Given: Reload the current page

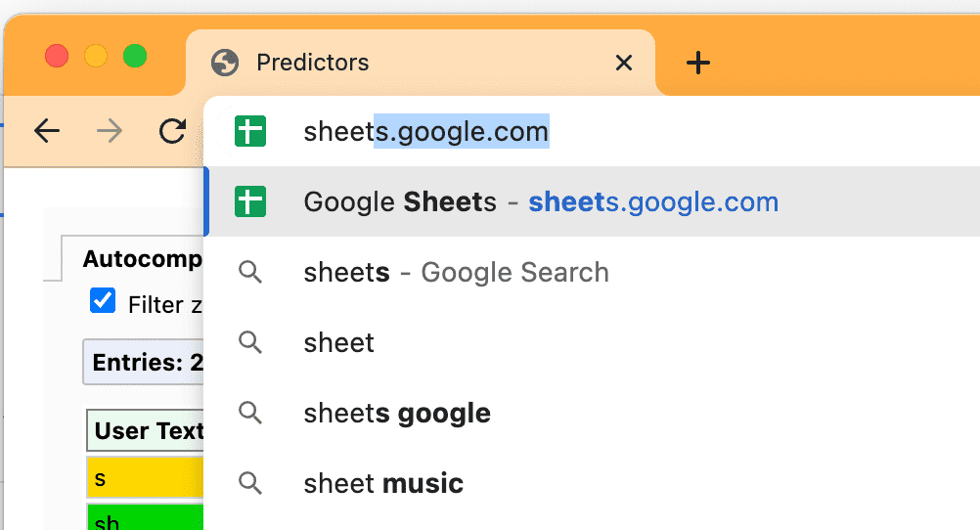Looking at the screenshot, I should point(172,131).
